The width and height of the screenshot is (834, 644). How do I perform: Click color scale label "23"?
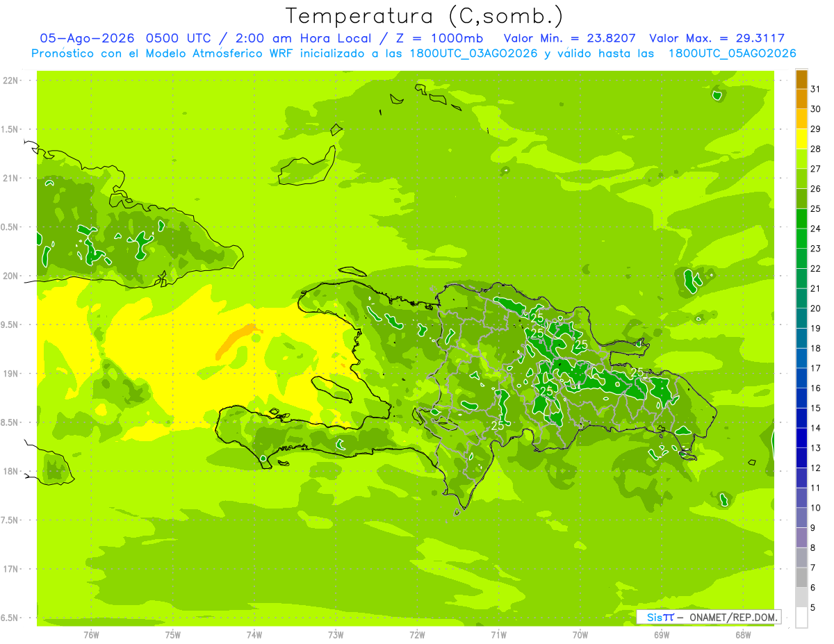point(816,249)
